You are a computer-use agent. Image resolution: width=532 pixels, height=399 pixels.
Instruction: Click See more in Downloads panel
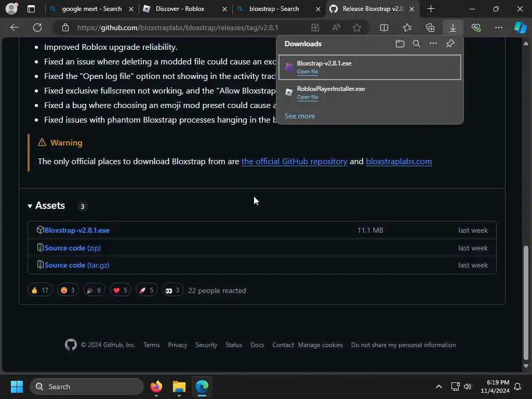300,116
